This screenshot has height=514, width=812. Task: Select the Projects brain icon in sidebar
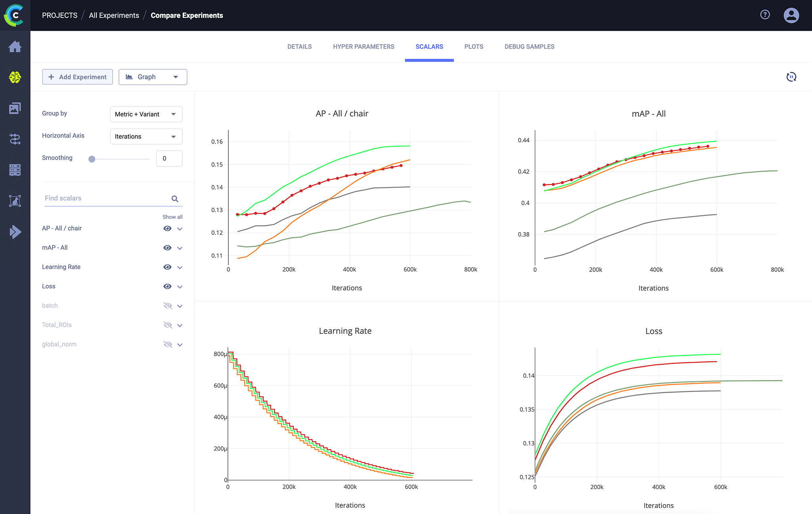pyautogui.click(x=15, y=78)
